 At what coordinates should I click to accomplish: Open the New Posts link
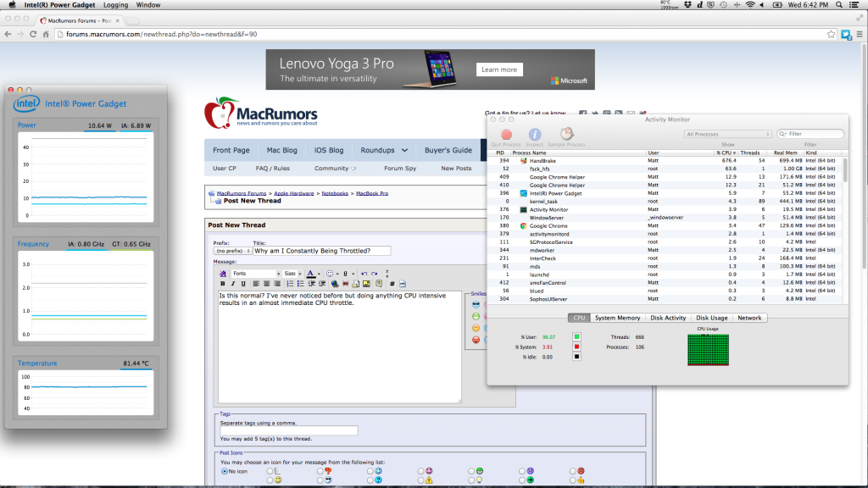pyautogui.click(x=456, y=169)
